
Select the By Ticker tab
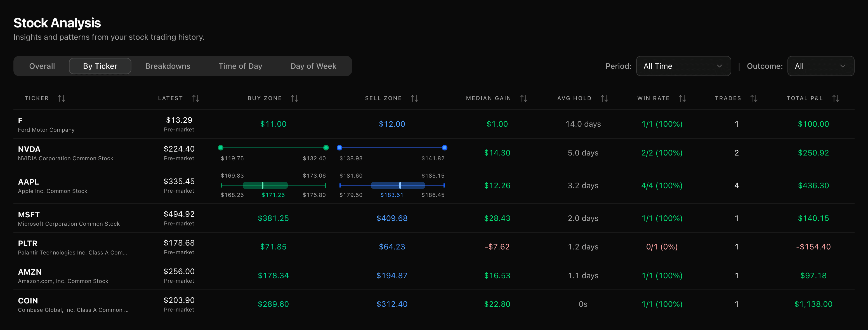point(100,66)
